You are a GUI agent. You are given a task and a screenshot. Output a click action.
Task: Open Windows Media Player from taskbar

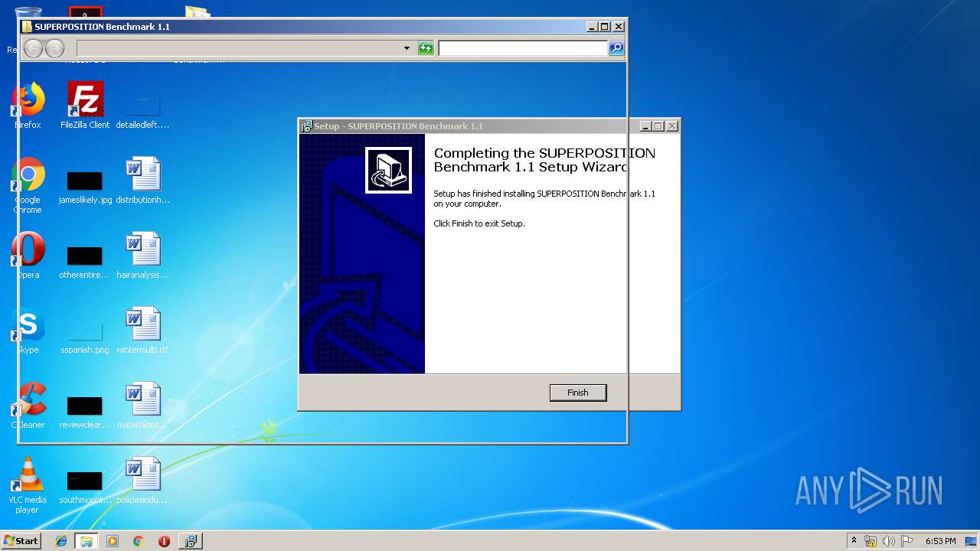point(113,541)
